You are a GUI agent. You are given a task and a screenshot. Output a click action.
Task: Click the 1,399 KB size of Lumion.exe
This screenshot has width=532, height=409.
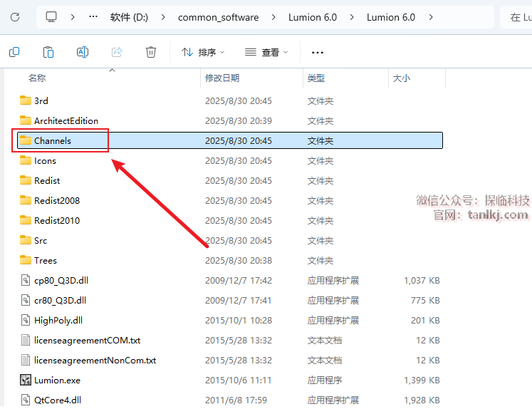coord(422,380)
